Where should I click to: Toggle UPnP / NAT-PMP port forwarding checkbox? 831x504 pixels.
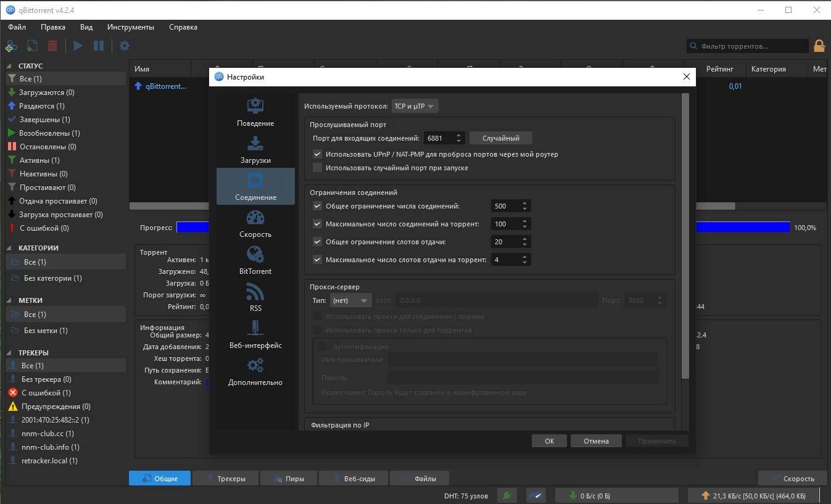tap(318, 154)
